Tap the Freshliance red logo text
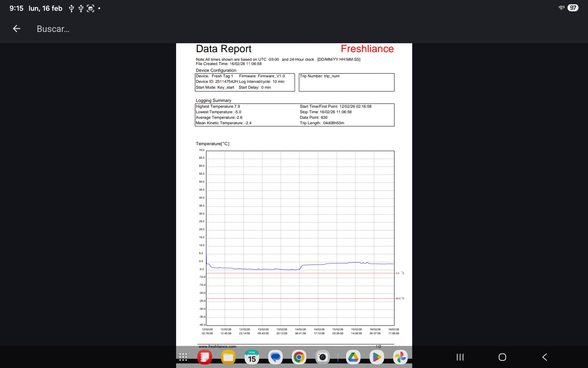The height and width of the screenshot is (368, 588). pyautogui.click(x=367, y=49)
